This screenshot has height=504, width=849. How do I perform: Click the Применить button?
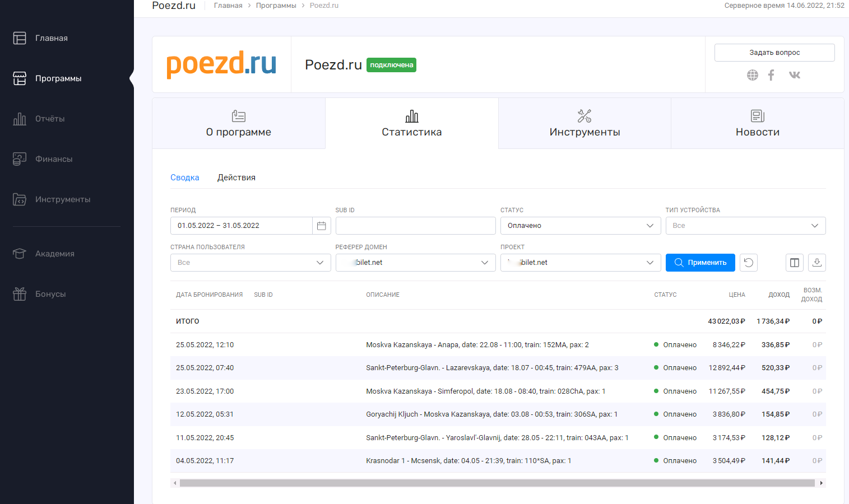click(x=700, y=263)
